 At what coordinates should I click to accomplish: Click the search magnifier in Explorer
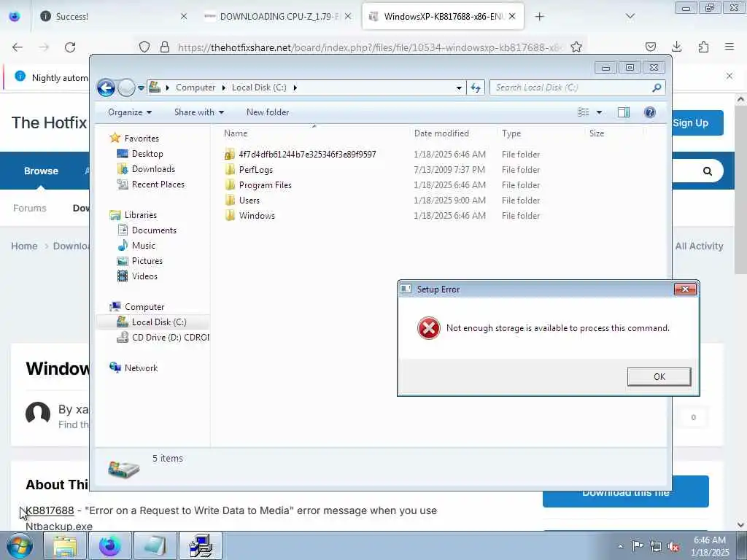(x=657, y=87)
